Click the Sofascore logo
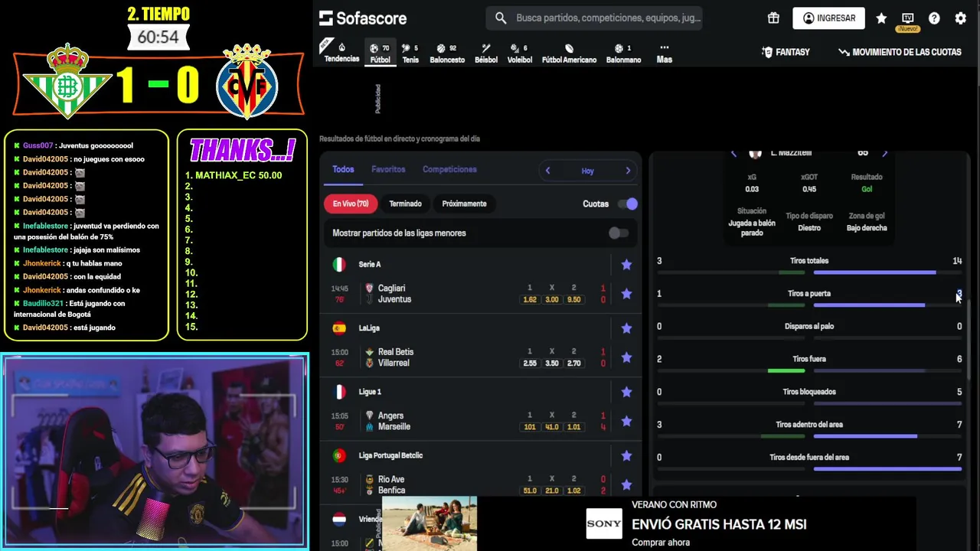 363,18
